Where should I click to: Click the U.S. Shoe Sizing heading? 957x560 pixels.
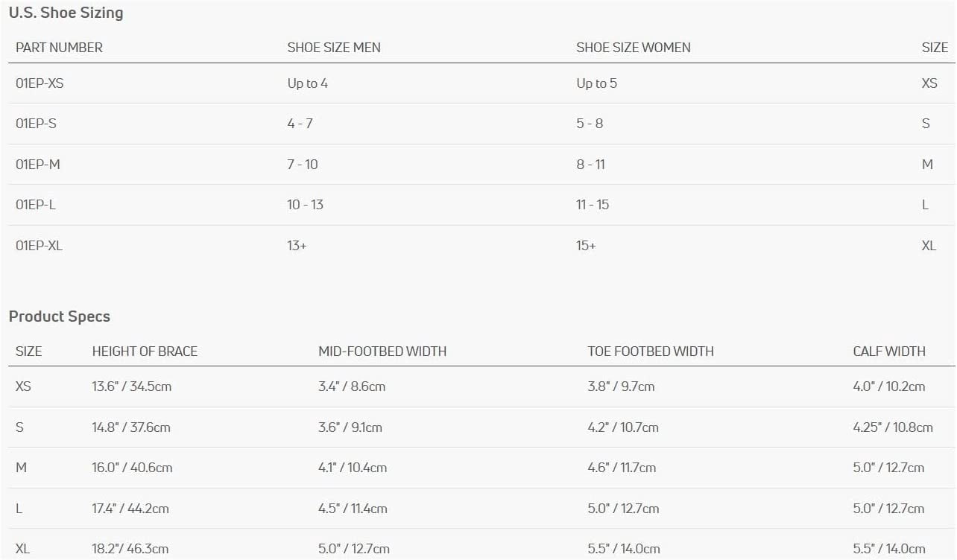pos(66,13)
